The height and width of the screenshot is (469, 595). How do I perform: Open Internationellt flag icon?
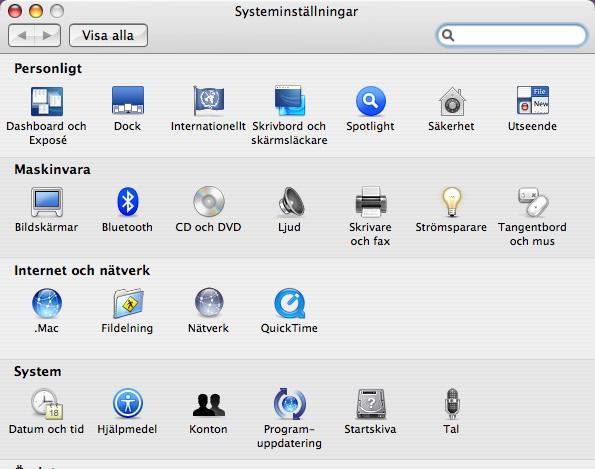(x=208, y=101)
